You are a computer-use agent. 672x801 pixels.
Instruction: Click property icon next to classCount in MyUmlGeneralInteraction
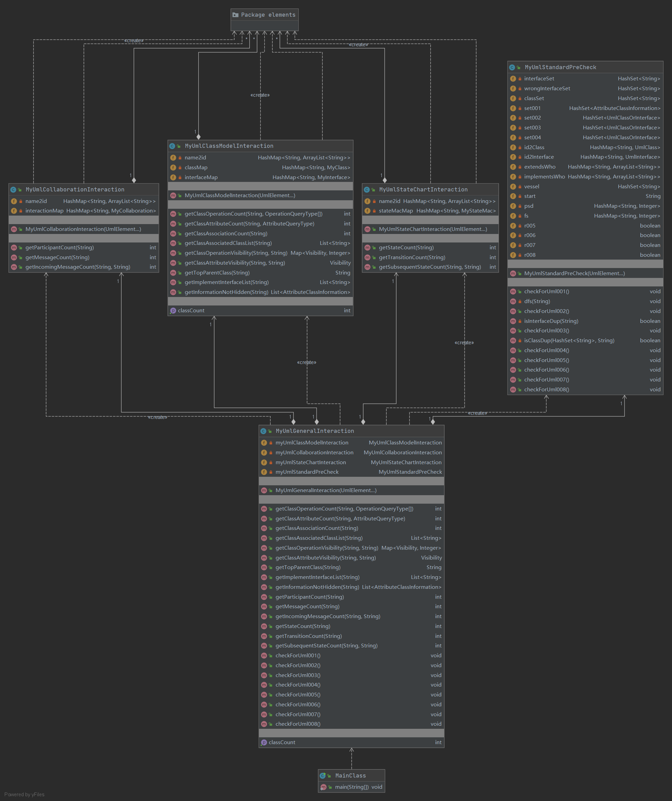264,742
